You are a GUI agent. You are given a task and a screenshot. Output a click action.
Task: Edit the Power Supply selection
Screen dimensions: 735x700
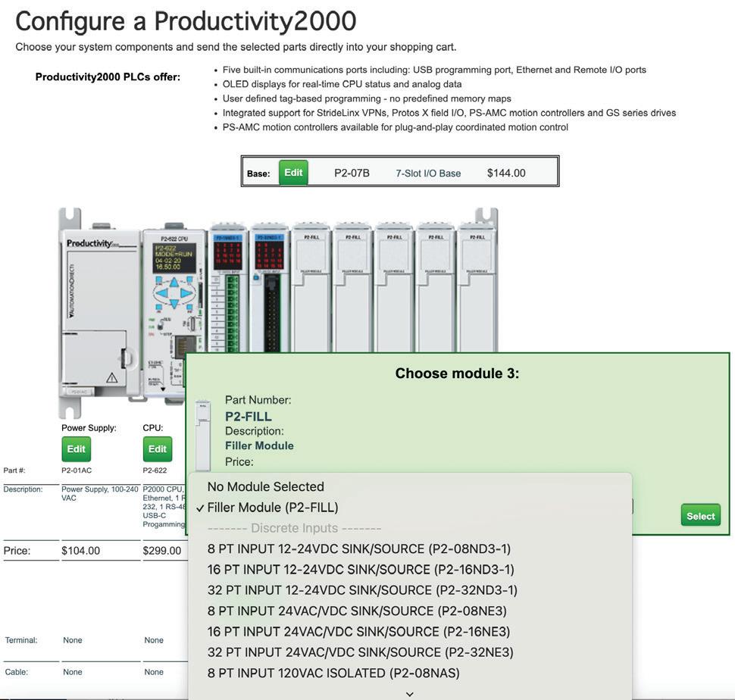[x=76, y=448]
